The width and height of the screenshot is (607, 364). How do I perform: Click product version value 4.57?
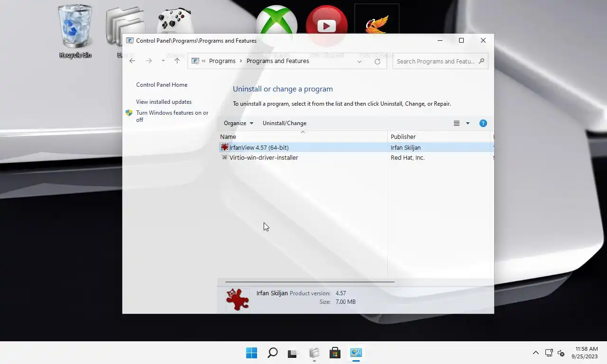click(x=340, y=293)
